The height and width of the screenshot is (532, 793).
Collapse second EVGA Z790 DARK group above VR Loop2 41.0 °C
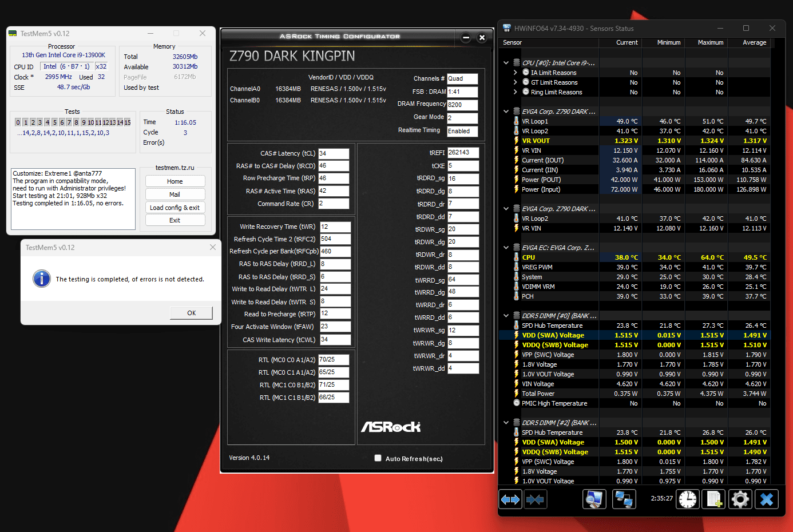pos(506,209)
